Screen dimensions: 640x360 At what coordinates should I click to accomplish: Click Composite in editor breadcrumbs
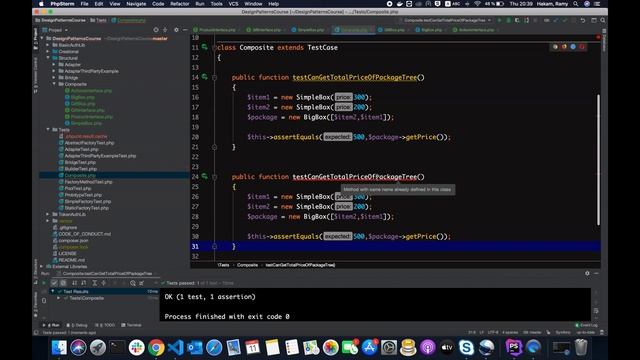pos(247,265)
